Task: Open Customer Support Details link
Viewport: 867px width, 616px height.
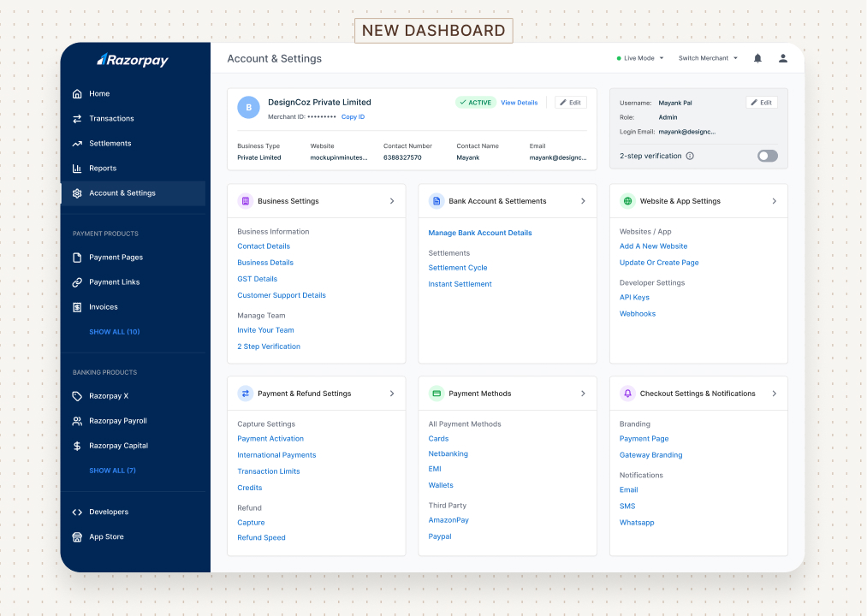Action: (282, 295)
